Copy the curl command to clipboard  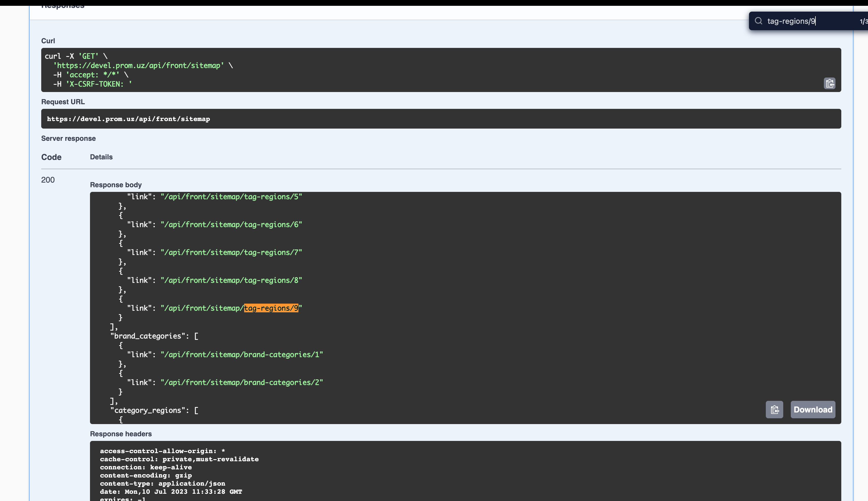829,83
